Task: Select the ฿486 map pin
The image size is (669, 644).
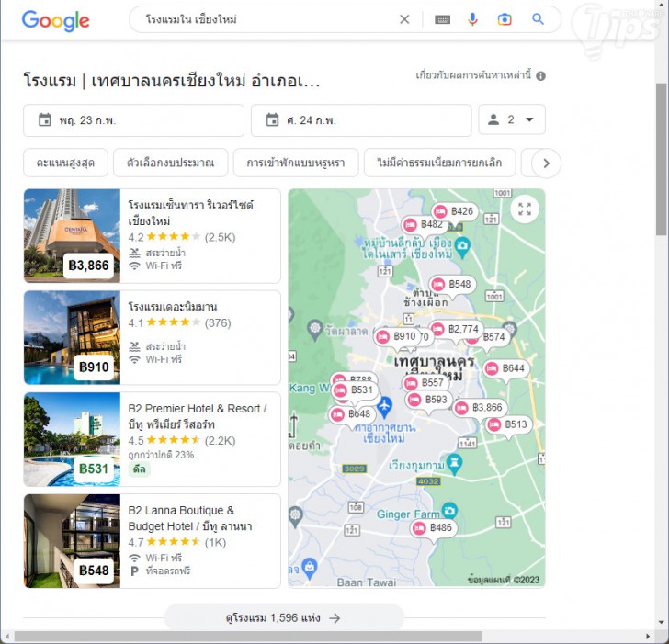Action: [x=434, y=528]
